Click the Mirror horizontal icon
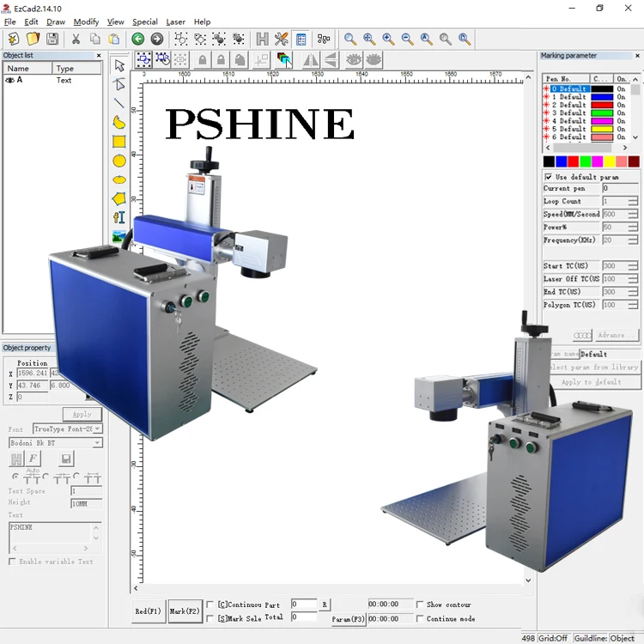Viewport: 644px width, 644px height. coord(311,60)
